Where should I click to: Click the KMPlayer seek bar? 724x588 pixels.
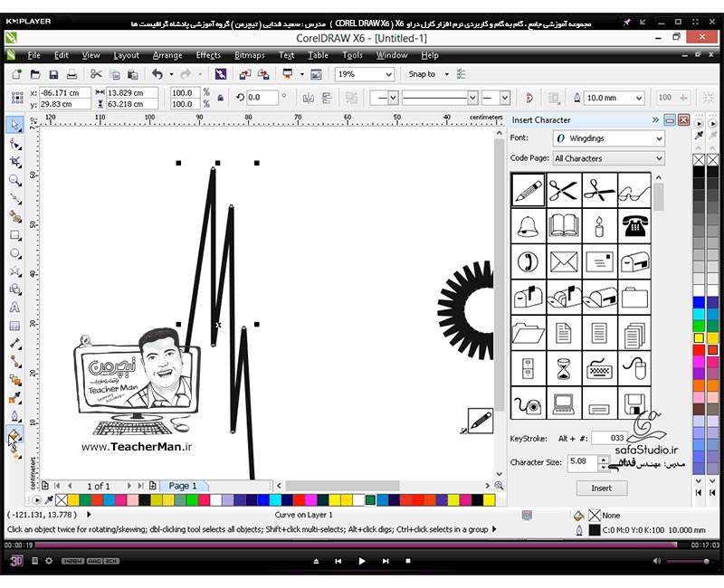click(x=356, y=545)
